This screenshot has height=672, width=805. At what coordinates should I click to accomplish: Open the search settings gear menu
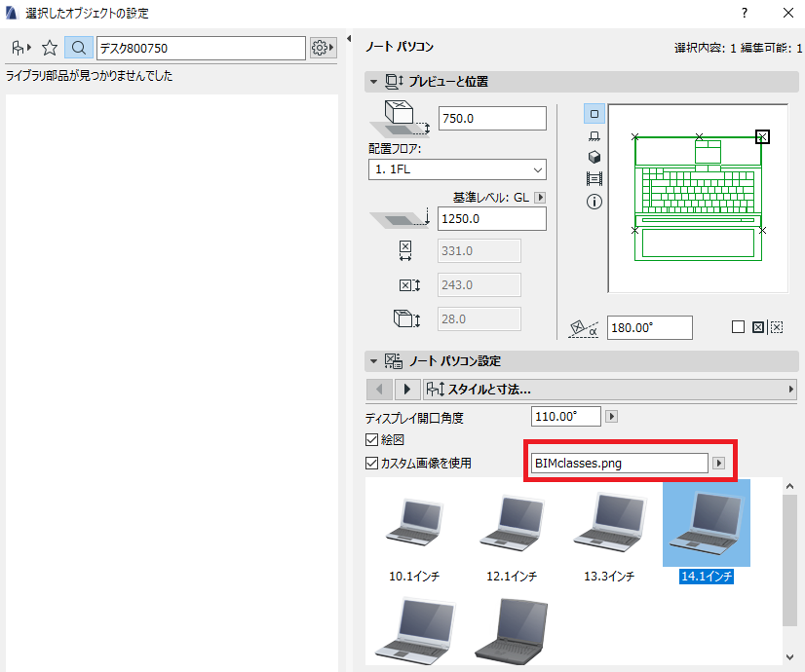point(323,49)
